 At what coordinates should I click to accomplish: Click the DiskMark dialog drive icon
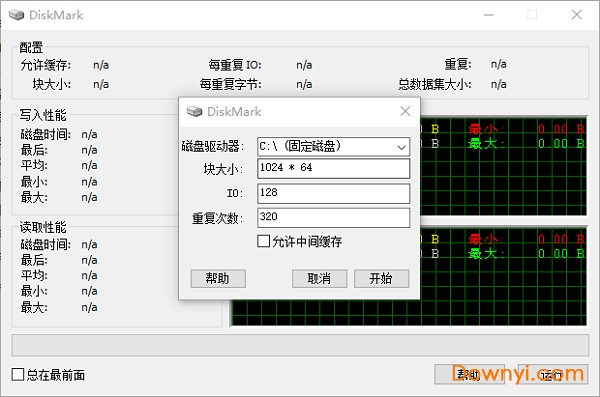pos(194,111)
